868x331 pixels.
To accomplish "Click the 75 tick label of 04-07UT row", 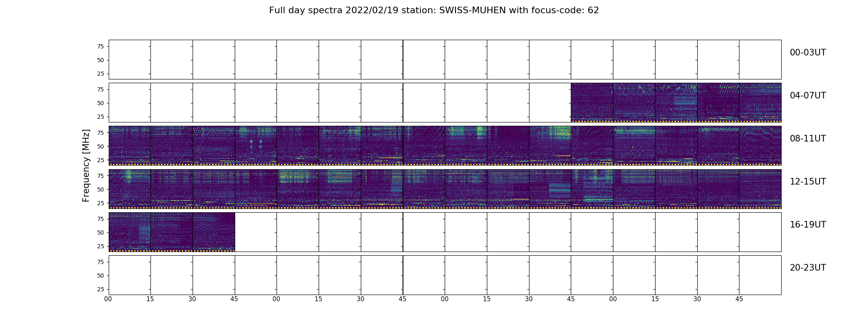I will point(100,89).
